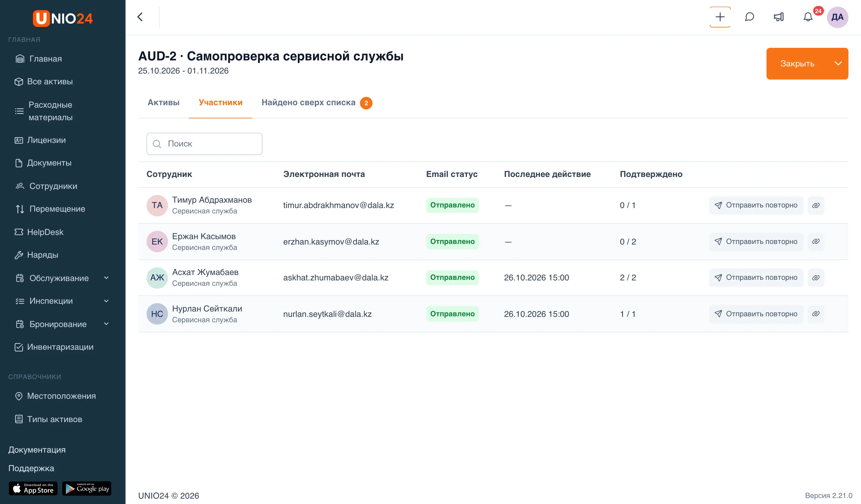Resend invitation to Тимур Абдрахманов

click(x=756, y=205)
